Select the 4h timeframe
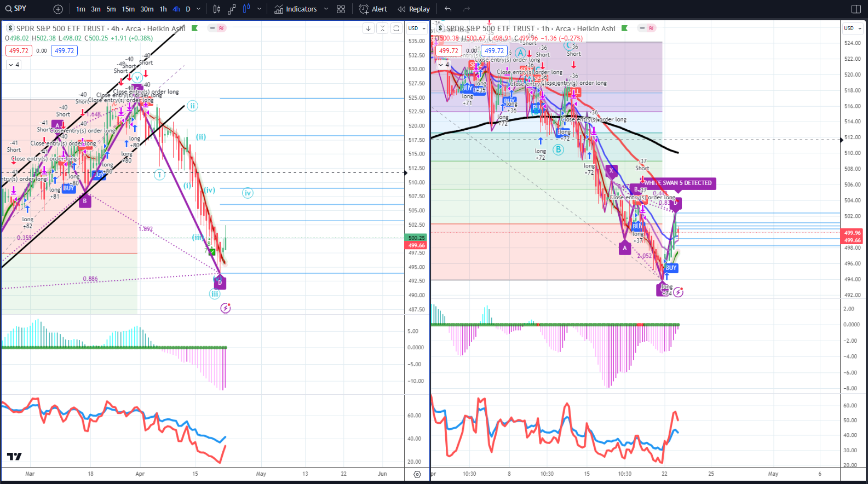The image size is (868, 484). tap(176, 9)
